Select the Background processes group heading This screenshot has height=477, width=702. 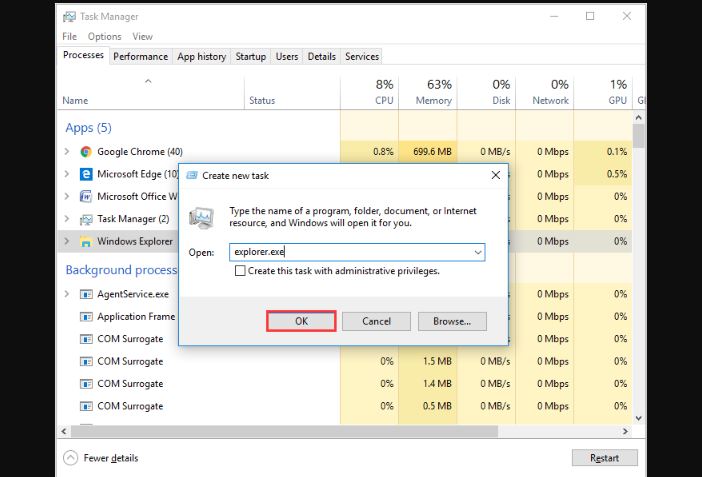click(121, 270)
